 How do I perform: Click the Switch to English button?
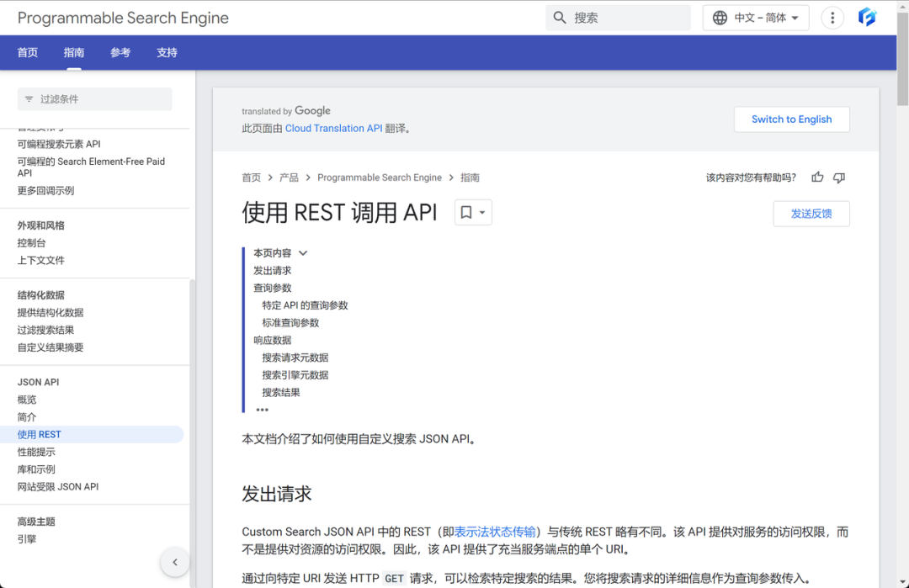click(x=792, y=119)
